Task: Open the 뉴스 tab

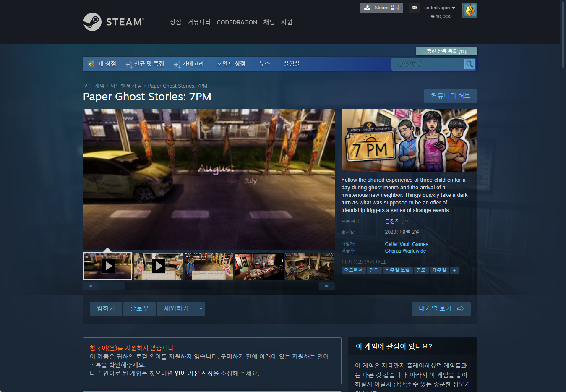Action: point(264,64)
